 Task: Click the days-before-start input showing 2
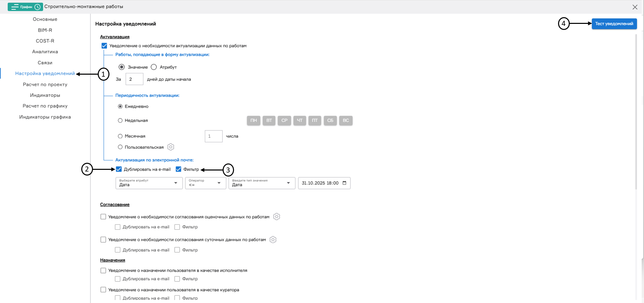(x=134, y=79)
